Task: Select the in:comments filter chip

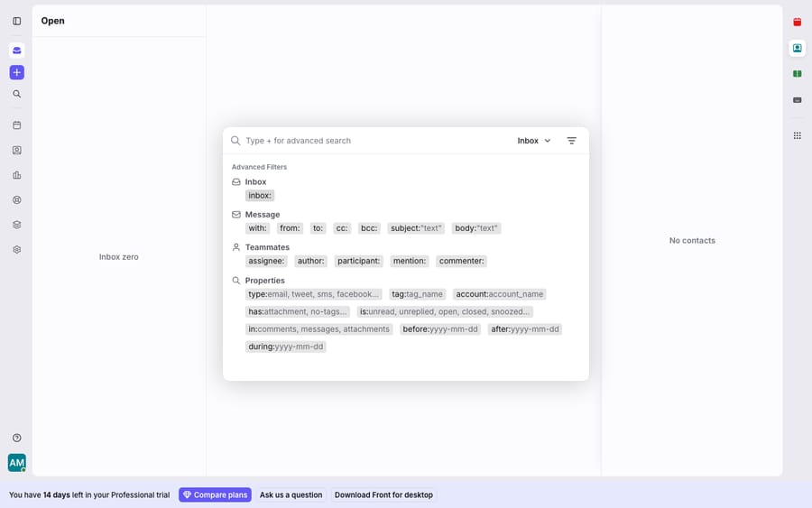Action: coord(318,329)
